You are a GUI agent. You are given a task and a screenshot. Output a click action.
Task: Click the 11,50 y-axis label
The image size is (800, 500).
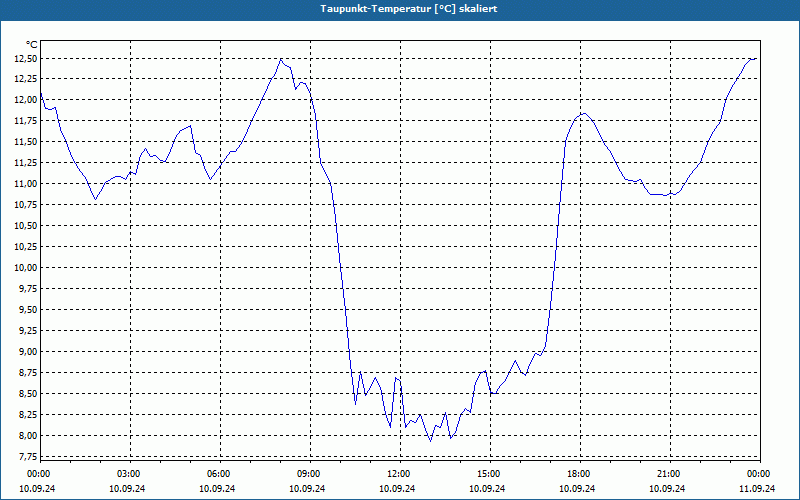25,142
